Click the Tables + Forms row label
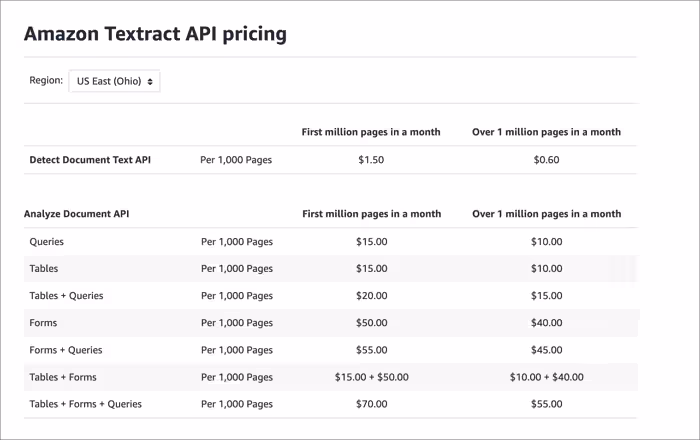 tap(63, 377)
